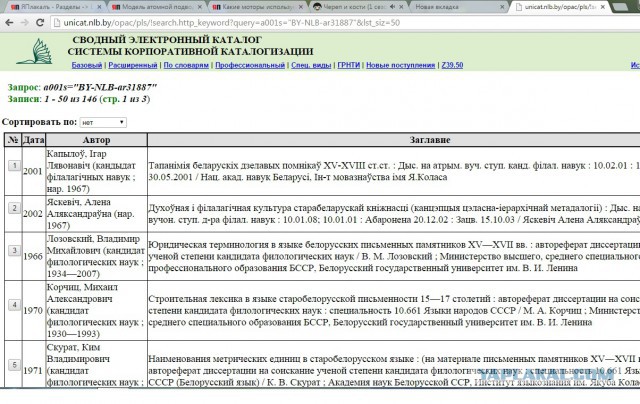Click the records count '1 - 50 из 146'
The height and width of the screenshot is (404, 640).
click(x=71, y=99)
